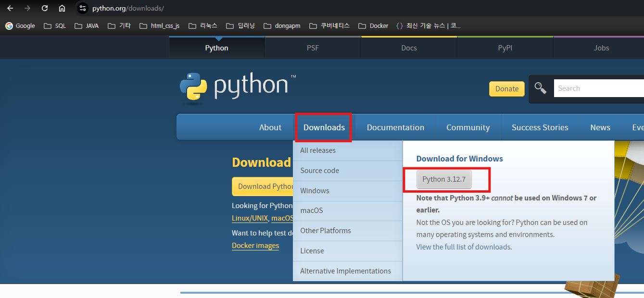The image size is (644, 298).
Task: Open the Linux/UNIX link
Action: click(250, 218)
